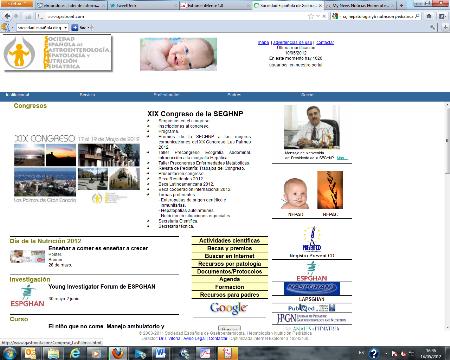The width and height of the screenshot is (450, 360).
Task: Expand the orange Firefox menu button
Action: pos(16,4)
